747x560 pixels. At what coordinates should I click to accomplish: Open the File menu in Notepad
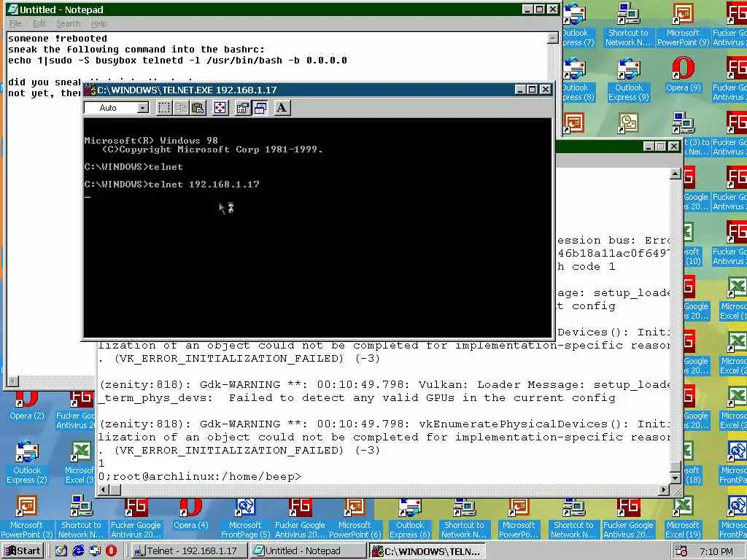point(15,23)
